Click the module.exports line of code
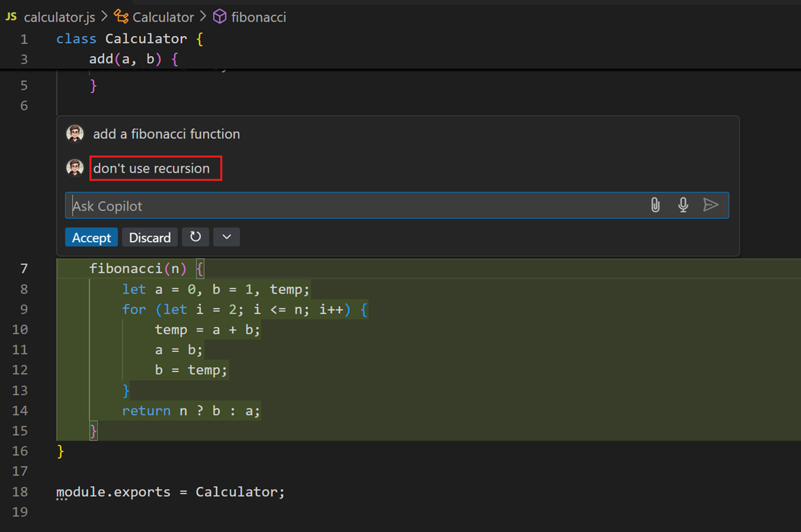 [170, 492]
